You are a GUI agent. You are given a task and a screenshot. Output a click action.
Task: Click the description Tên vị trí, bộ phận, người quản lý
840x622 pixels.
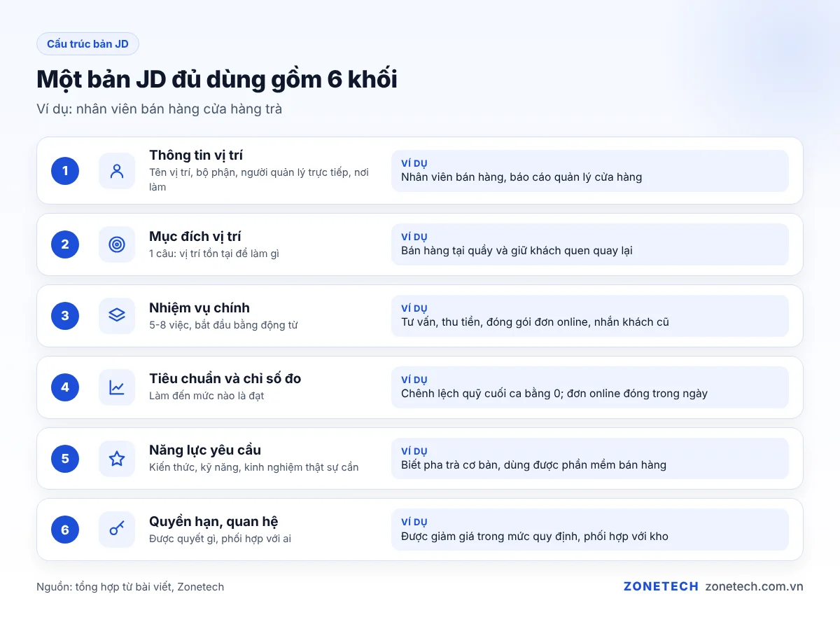259,179
